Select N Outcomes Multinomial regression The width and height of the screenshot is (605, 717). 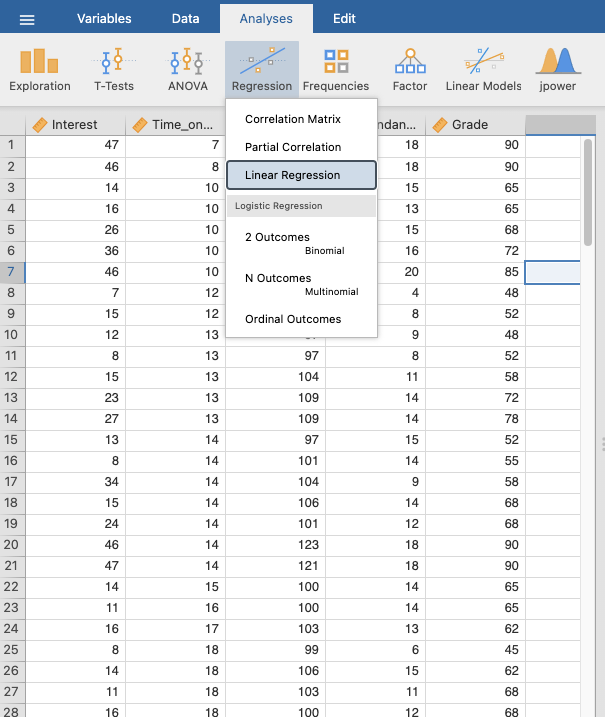pos(294,284)
